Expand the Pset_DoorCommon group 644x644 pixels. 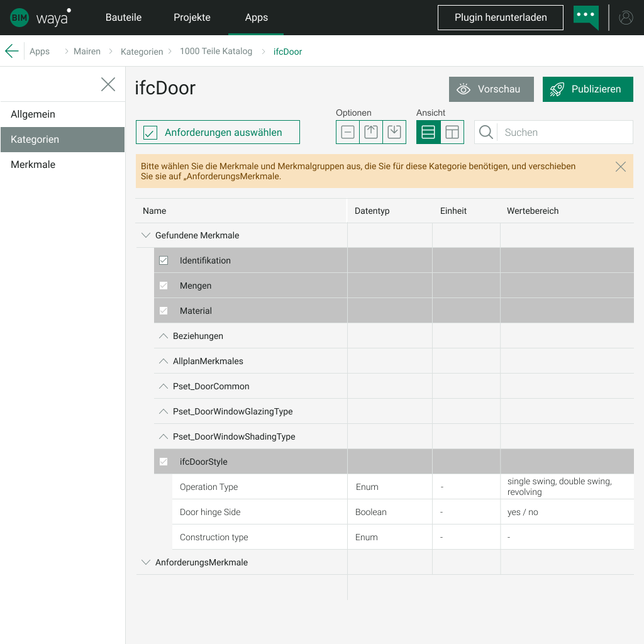pos(164,386)
